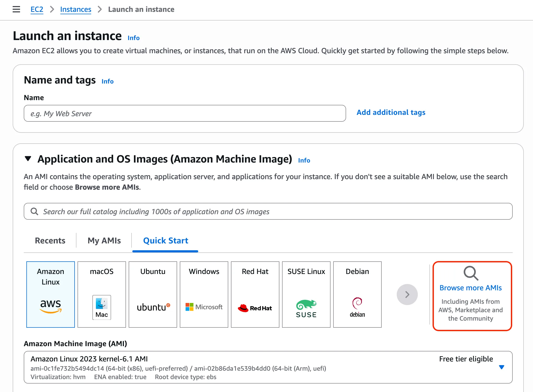
Task: Switch to the My AMIs tab
Action: click(x=104, y=241)
